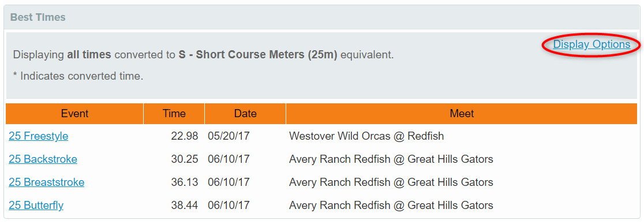Click the 05/20/17 date cell
The height and width of the screenshot is (224, 644).
pyautogui.click(x=229, y=136)
